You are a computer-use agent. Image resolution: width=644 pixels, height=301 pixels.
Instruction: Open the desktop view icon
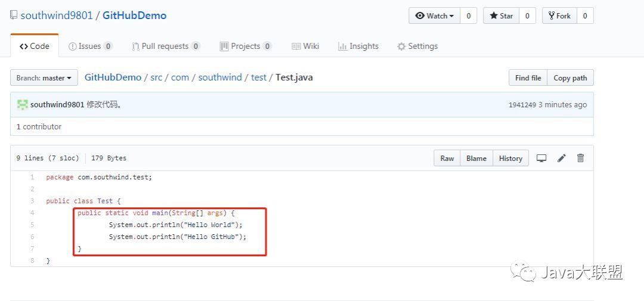click(541, 158)
